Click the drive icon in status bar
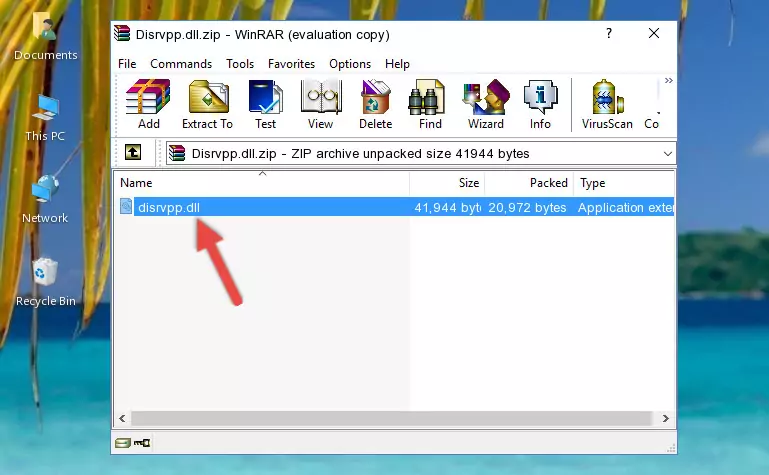769x475 pixels. 123,443
